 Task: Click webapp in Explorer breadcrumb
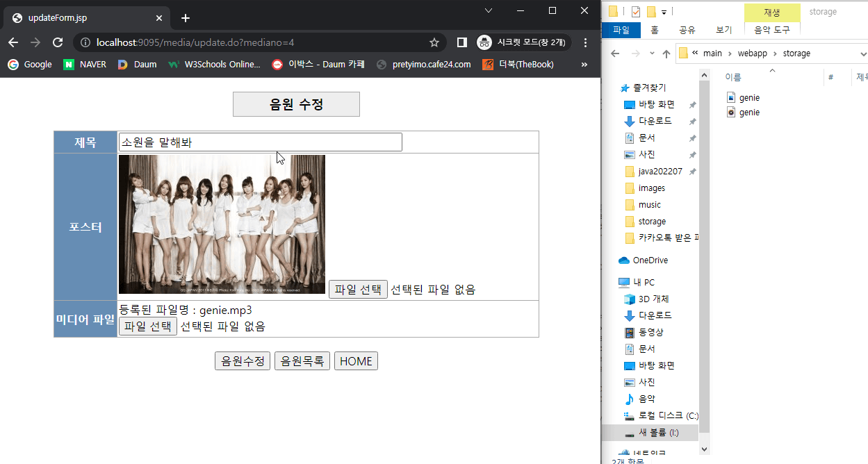coord(753,53)
